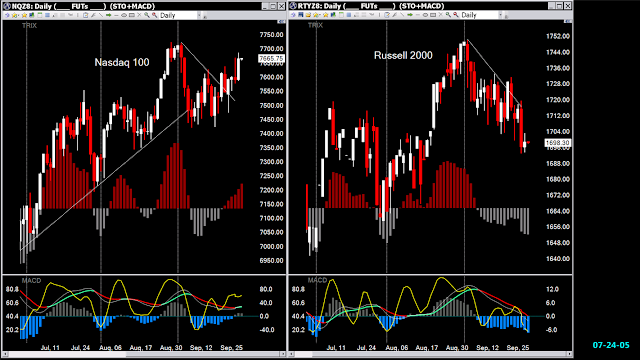The width and height of the screenshot is (640, 360).
Task: Open the star dropdown arrow in NQZ8 toolbar
Action: [19, 15]
